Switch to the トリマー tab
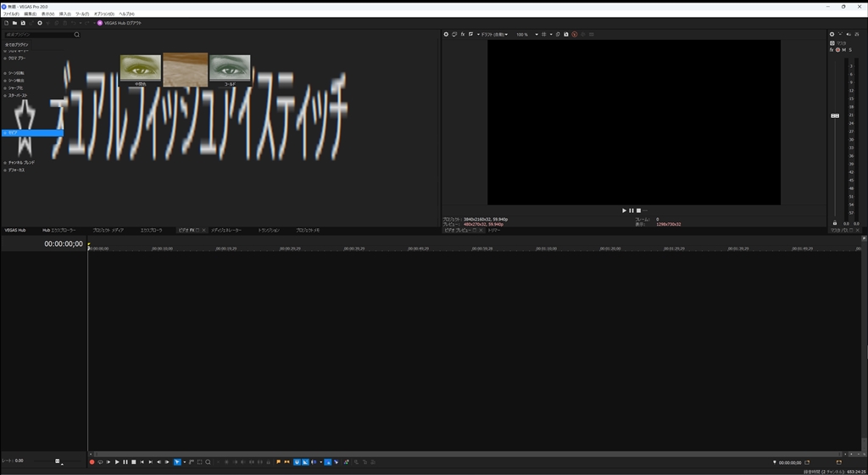 [x=494, y=231]
